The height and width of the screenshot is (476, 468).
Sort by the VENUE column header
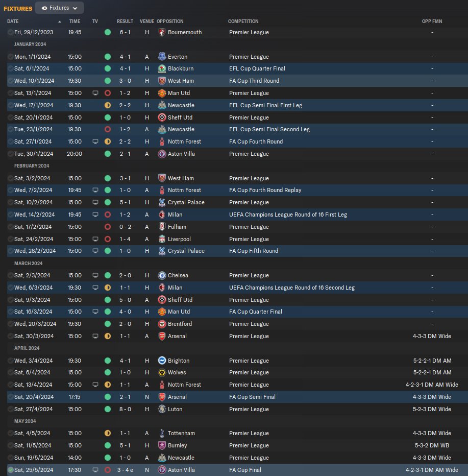(x=147, y=21)
